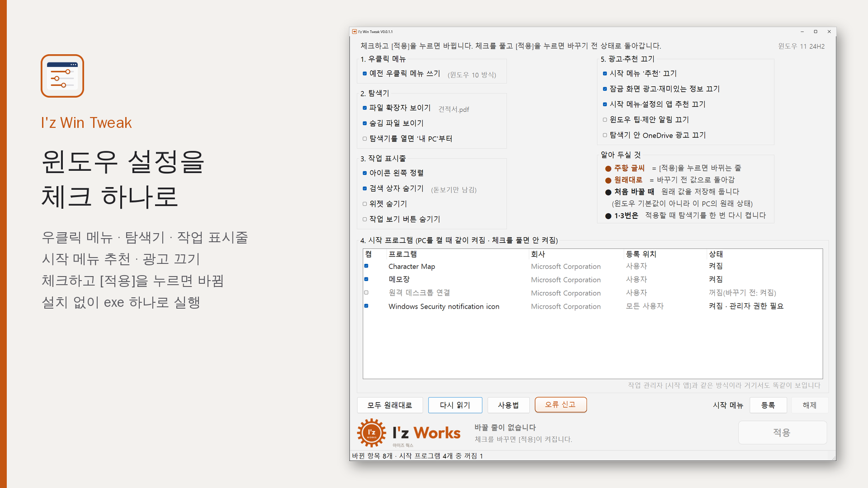The width and height of the screenshot is (868, 488).
Task: Enable 윈도우 팁·제안 알림 끄기
Action: (x=605, y=120)
